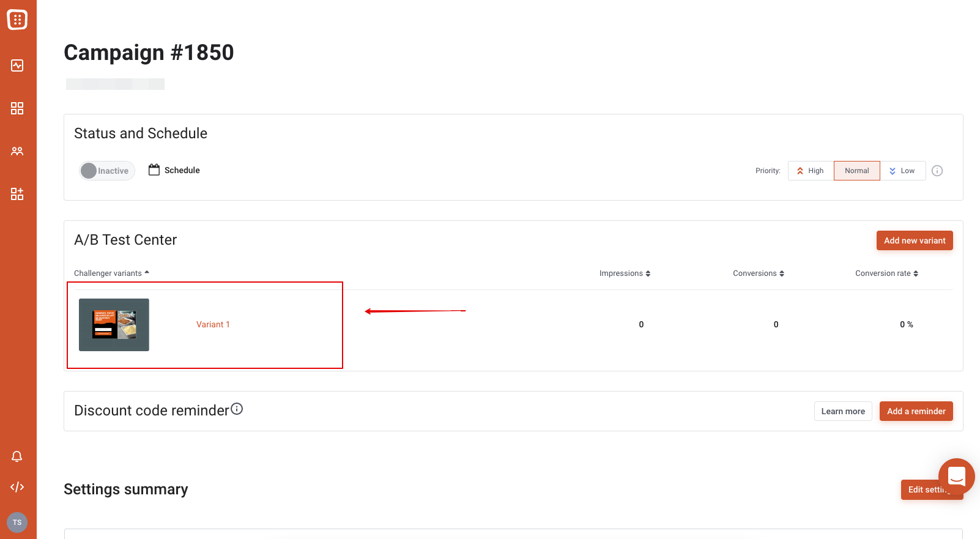The height and width of the screenshot is (539, 980).
Task: Select Normal priority option
Action: (857, 171)
